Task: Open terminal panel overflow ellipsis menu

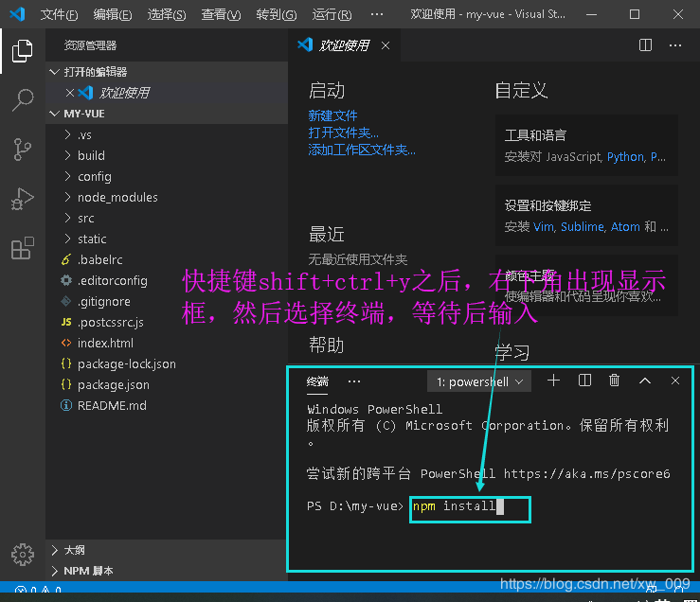Action: pyautogui.click(x=354, y=381)
